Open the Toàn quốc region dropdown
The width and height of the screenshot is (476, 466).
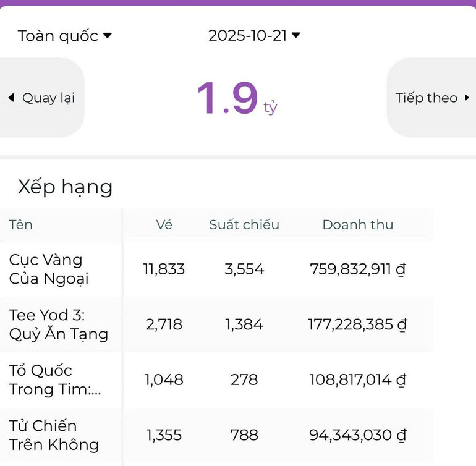click(x=64, y=36)
